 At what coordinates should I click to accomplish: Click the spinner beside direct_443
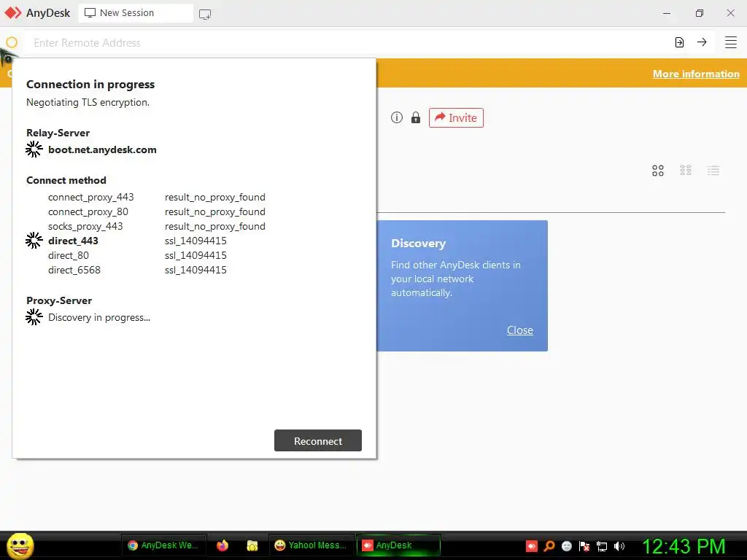pos(34,241)
